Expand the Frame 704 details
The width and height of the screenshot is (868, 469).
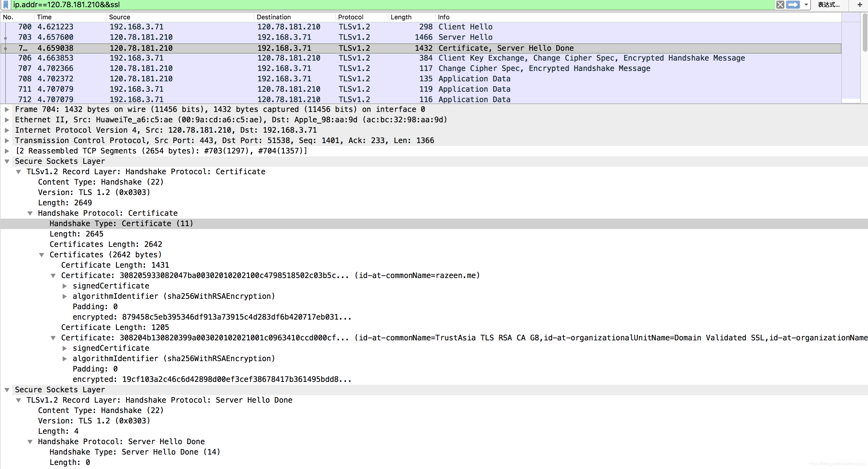tap(7, 110)
